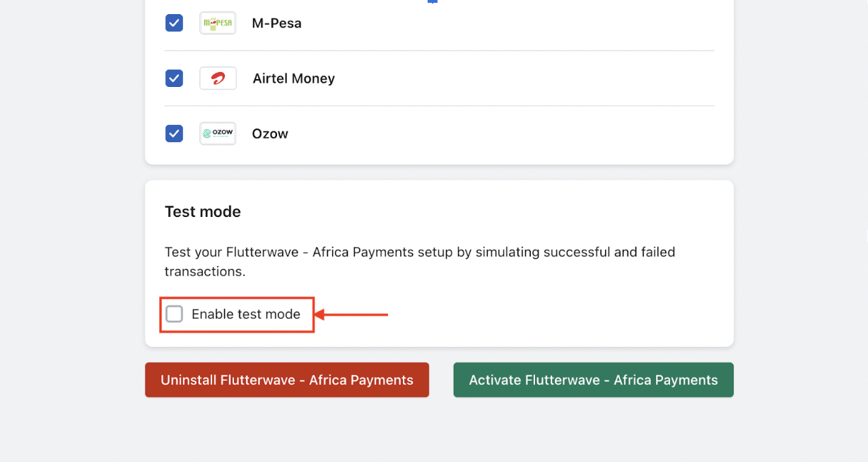Viewport: 868px width, 462px height.
Task: Uncheck the M-Pesa payment checkbox
Action: [x=174, y=23]
